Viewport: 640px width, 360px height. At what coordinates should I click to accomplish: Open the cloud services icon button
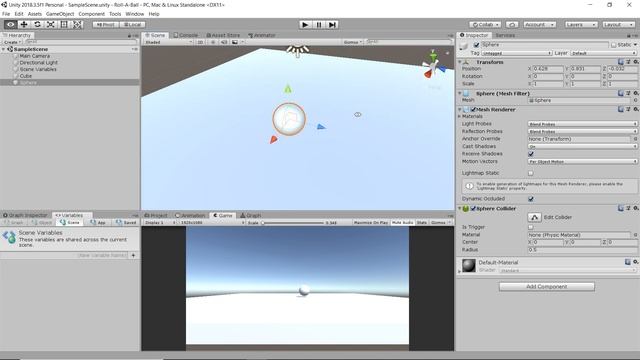[512, 24]
